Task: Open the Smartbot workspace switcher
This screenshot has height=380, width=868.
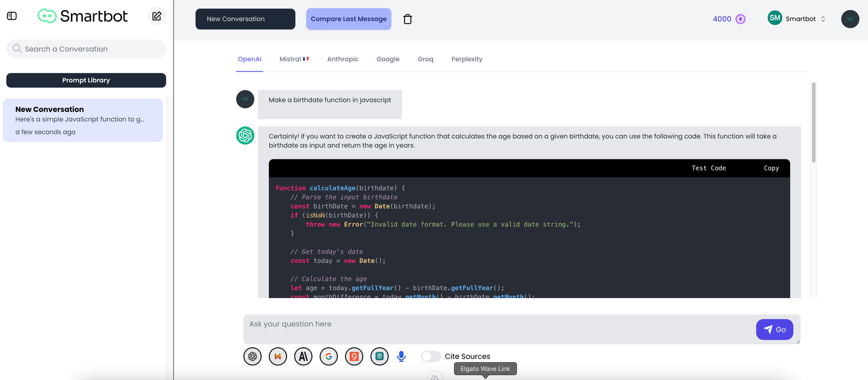Action: pyautogui.click(x=797, y=18)
